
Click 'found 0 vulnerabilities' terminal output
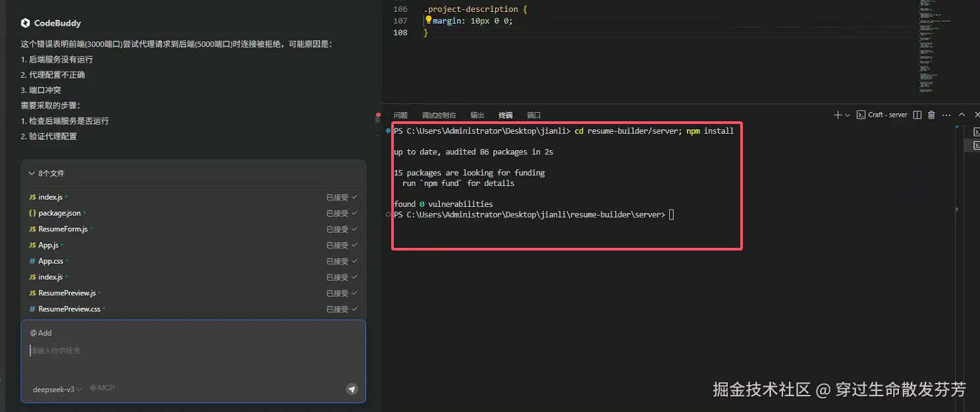[443, 204]
